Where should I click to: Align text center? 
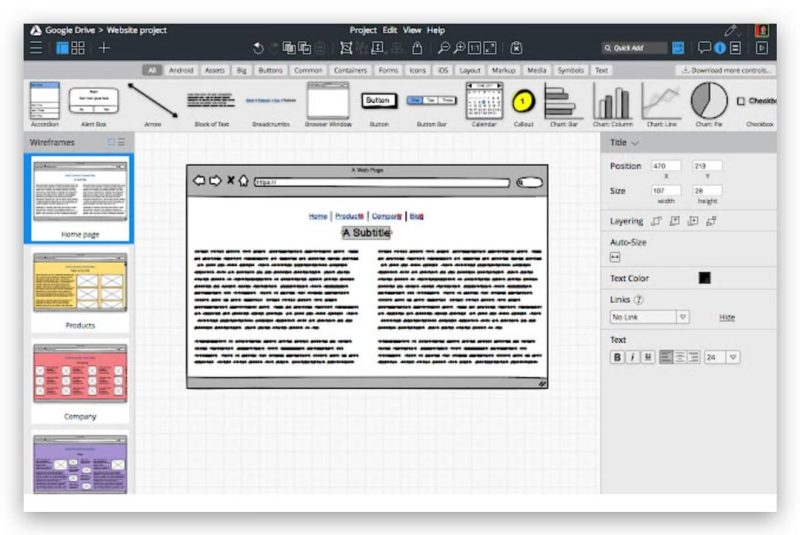pos(679,357)
